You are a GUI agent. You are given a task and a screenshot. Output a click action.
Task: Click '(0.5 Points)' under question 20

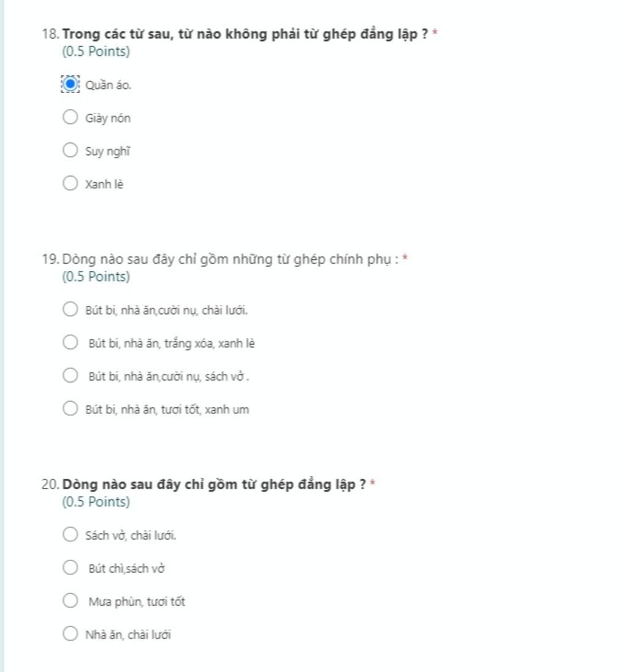(96, 502)
